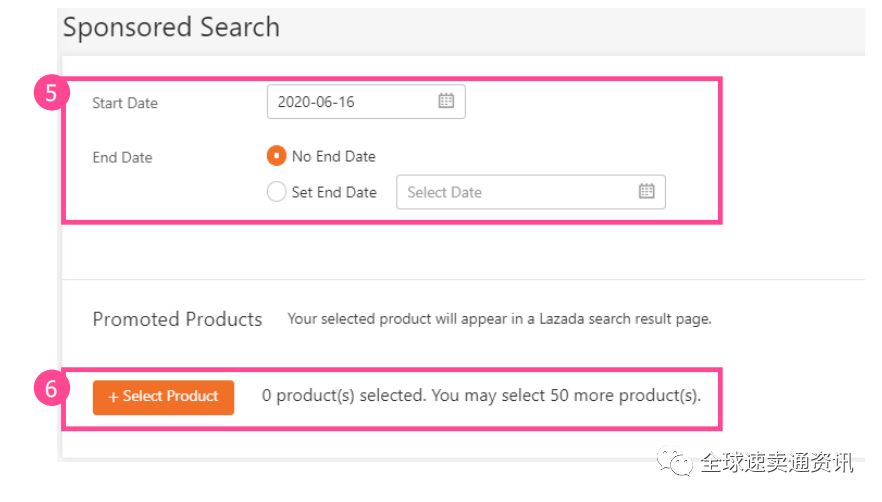Click the Promoted Products section heading
Image resolution: width=882 pixels, height=502 pixels.
pyautogui.click(x=177, y=319)
